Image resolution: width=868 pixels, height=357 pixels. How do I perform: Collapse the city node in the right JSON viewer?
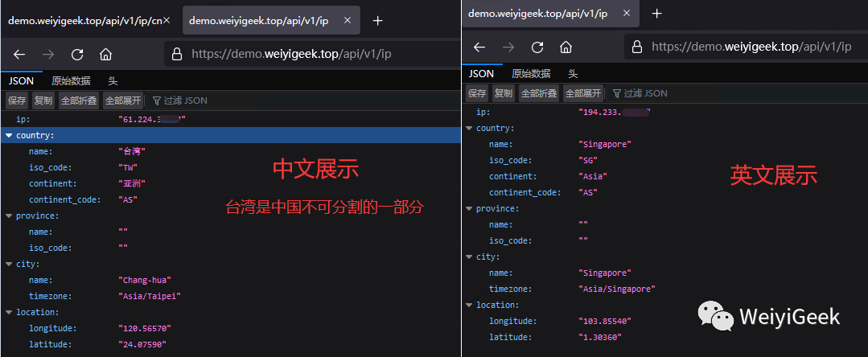pyautogui.click(x=469, y=257)
